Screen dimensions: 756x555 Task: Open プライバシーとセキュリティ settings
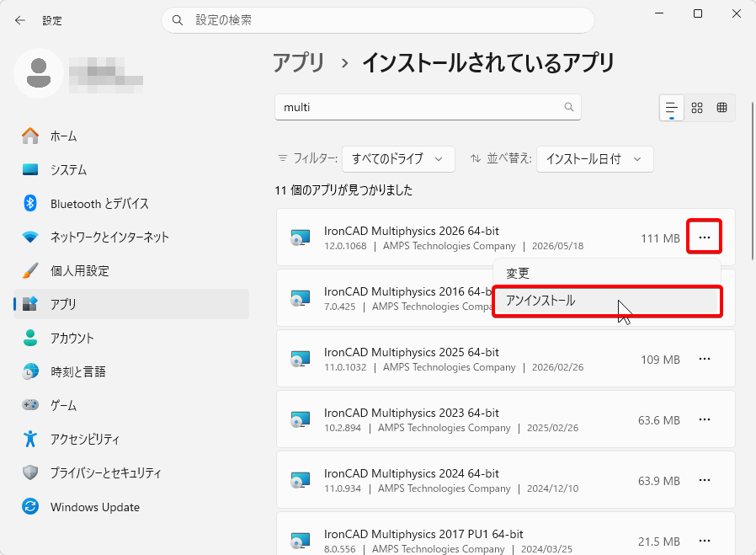131,472
